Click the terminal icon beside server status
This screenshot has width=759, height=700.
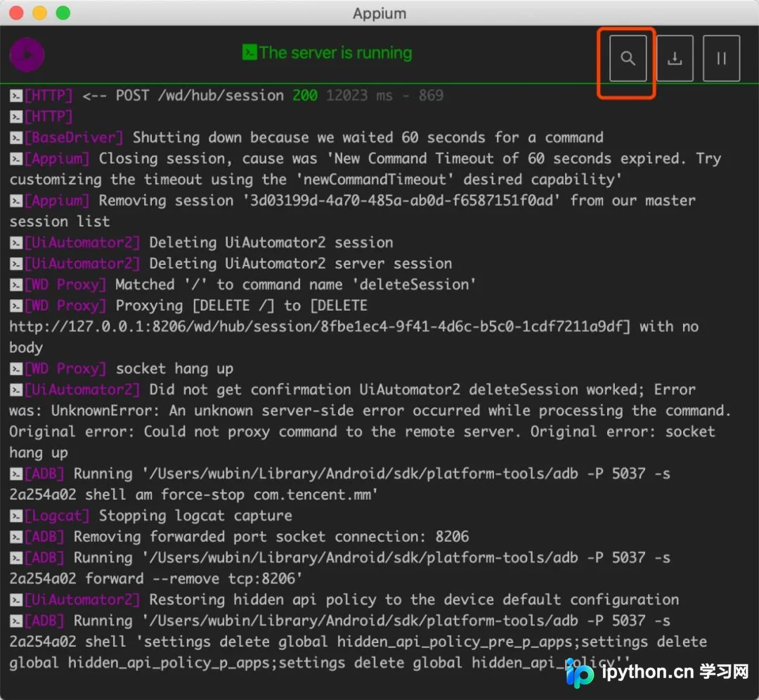[249, 52]
